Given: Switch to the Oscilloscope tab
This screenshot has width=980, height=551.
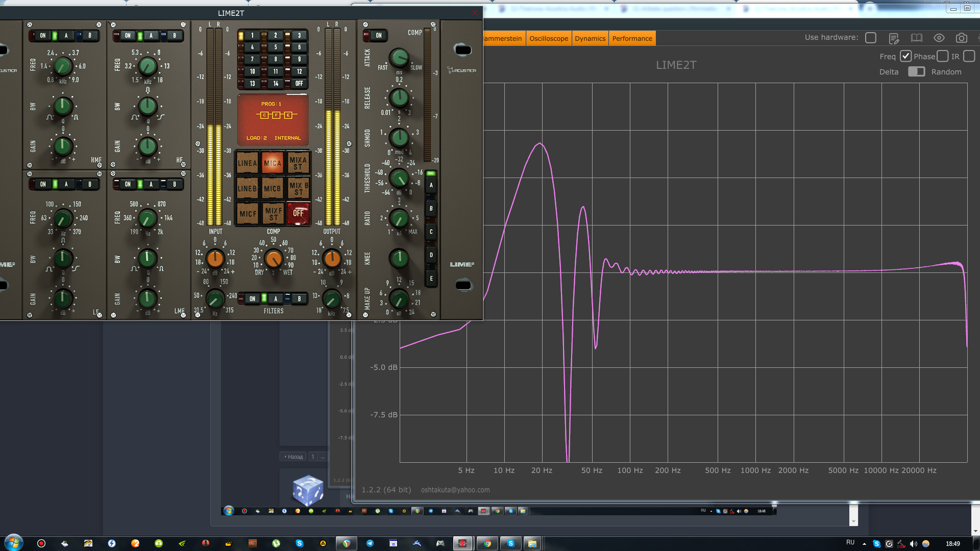Looking at the screenshot, I should point(548,38).
